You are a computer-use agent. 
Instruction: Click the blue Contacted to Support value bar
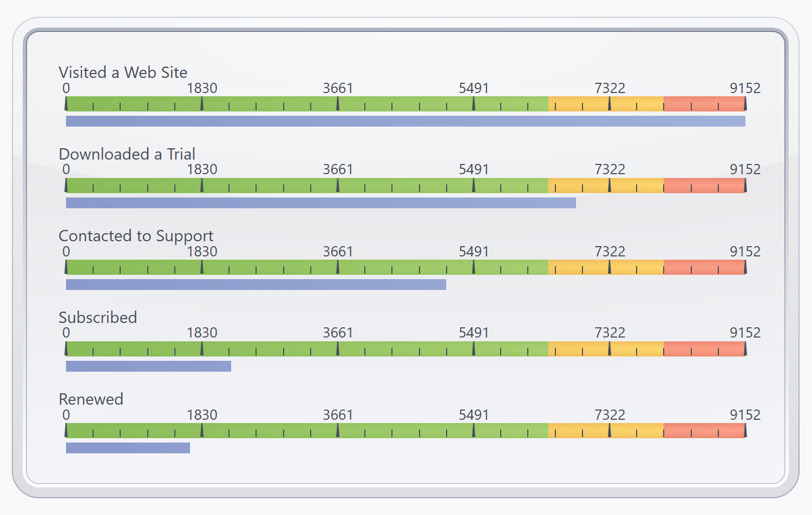(256, 285)
